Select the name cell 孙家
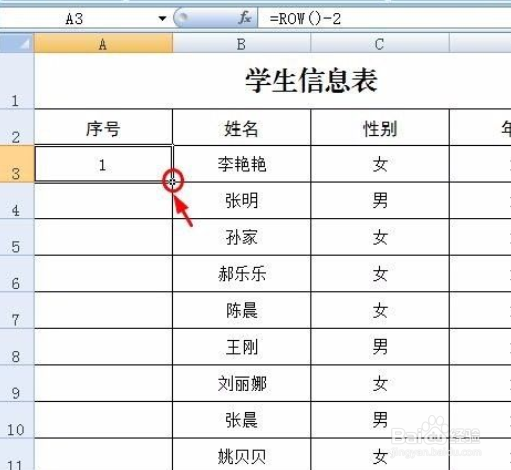The width and height of the screenshot is (511, 470). click(242, 237)
